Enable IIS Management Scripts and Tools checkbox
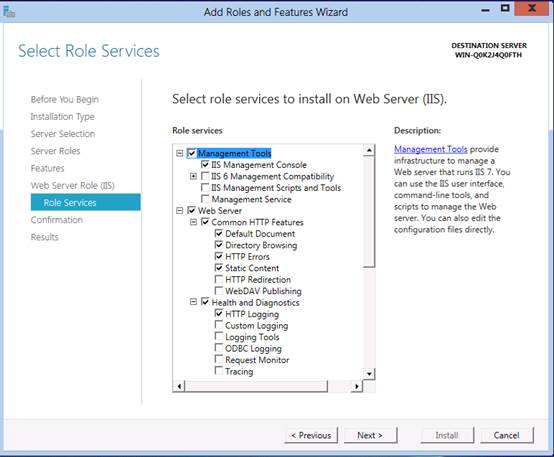Viewport: 554px width, 457px height. point(205,187)
